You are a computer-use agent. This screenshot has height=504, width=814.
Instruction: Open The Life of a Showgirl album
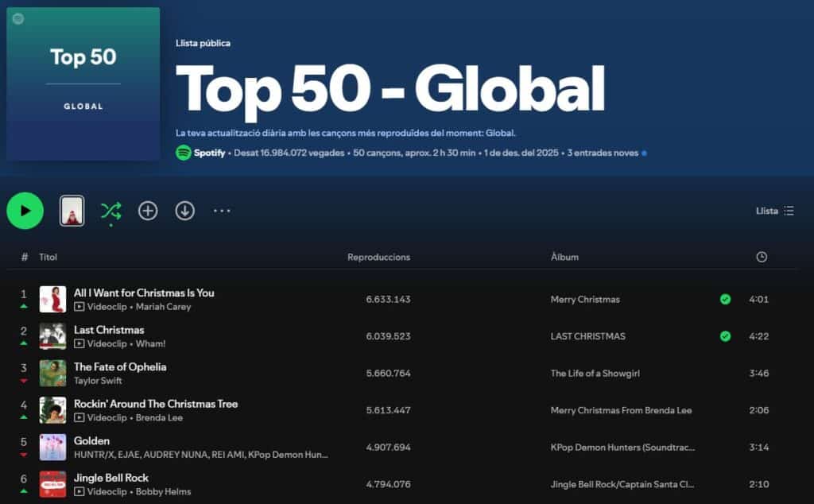coord(595,374)
